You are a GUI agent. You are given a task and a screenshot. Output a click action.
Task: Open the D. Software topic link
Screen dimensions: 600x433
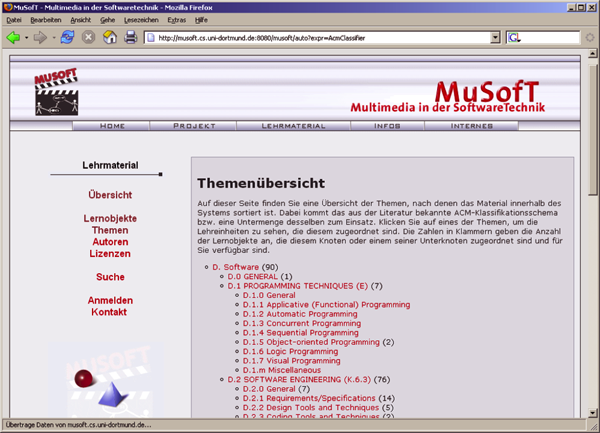pyautogui.click(x=236, y=267)
